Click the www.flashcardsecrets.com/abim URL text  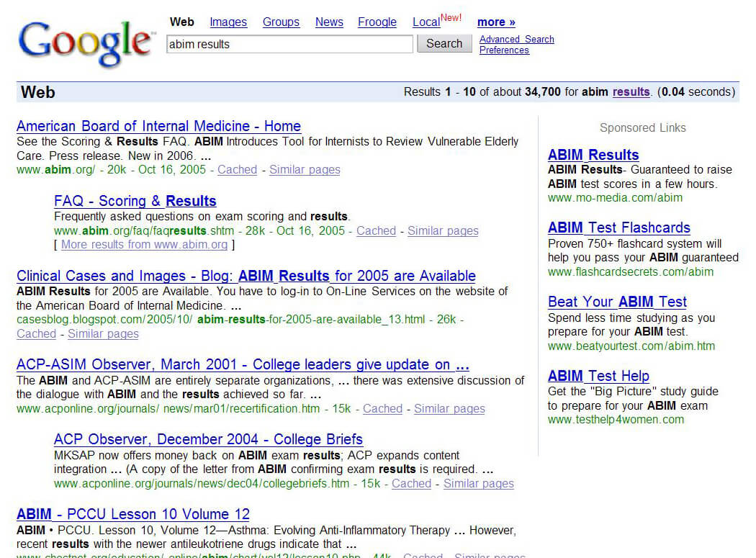631,272
